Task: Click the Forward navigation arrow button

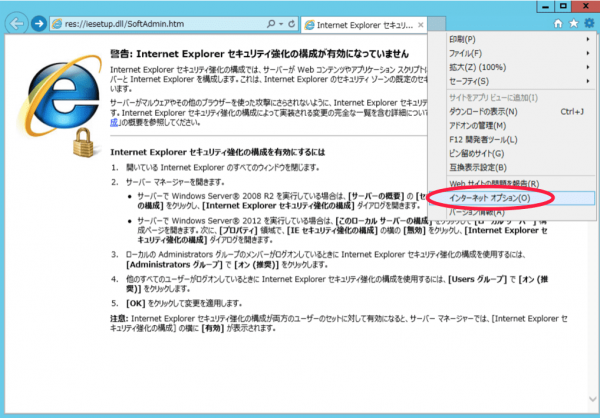Action: point(39,24)
